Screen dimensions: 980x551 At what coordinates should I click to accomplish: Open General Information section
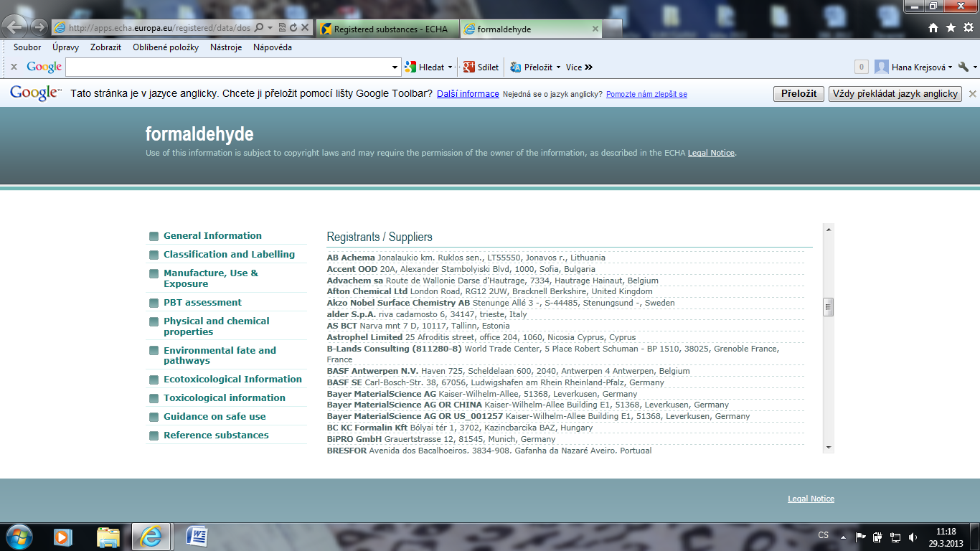212,235
